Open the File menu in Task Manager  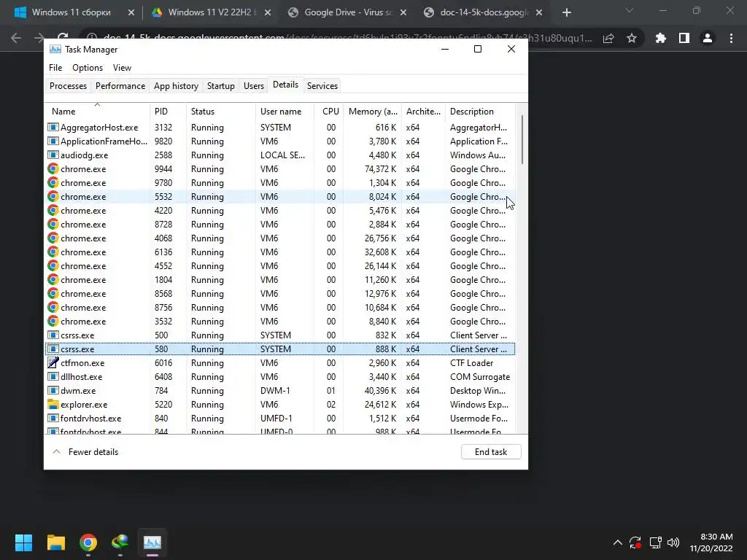[x=55, y=68]
